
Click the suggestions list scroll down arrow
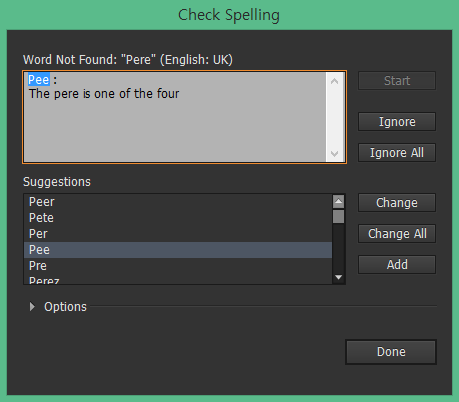338,277
